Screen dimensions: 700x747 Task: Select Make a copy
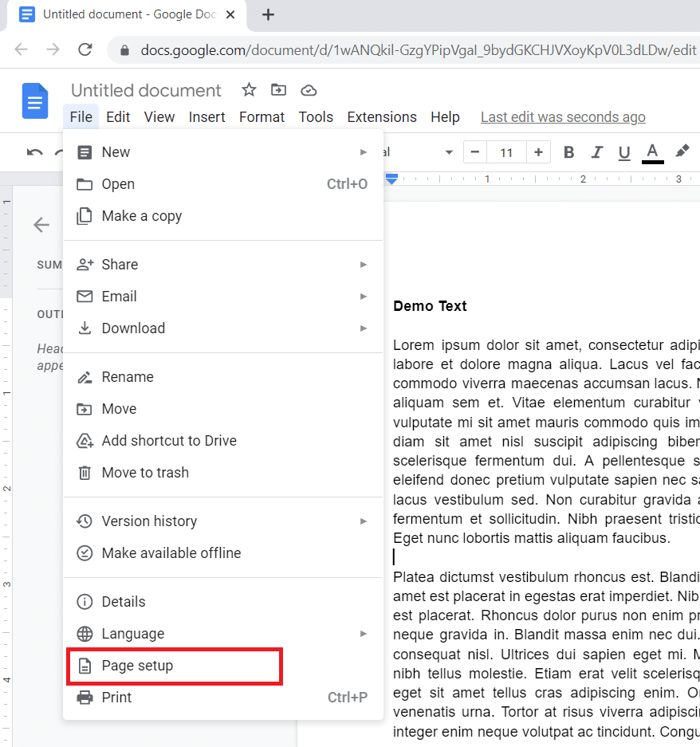coord(223,216)
